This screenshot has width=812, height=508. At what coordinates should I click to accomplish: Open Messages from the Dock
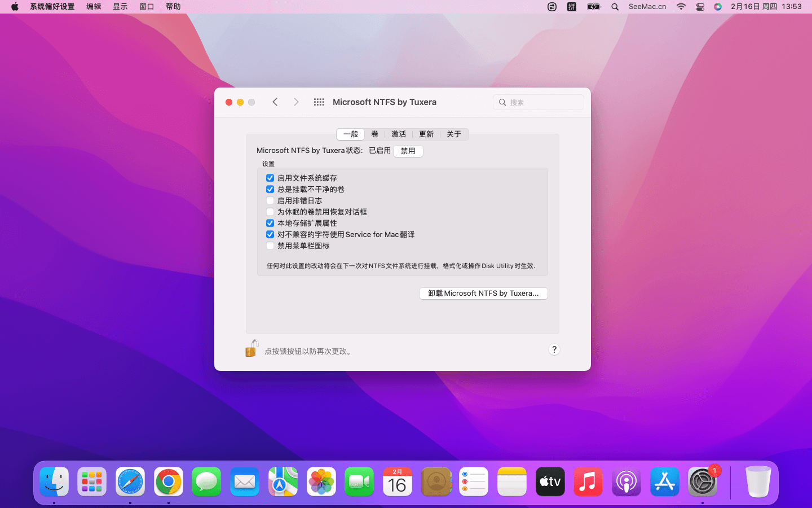coord(206,481)
